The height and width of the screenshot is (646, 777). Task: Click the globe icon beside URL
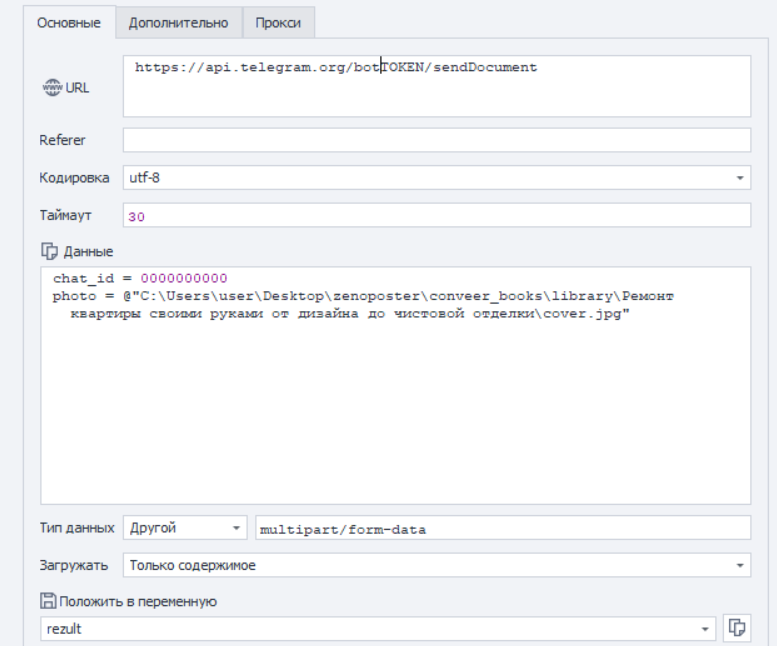(x=52, y=87)
